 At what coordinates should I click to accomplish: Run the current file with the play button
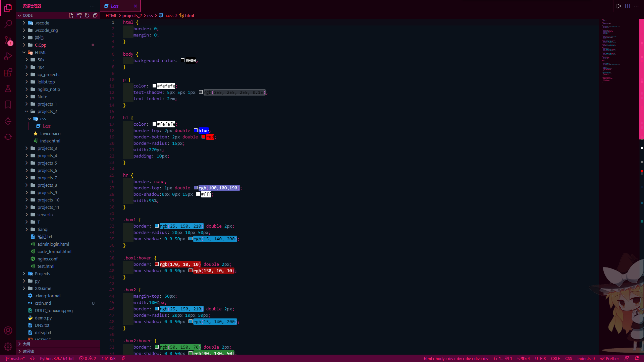tap(619, 6)
